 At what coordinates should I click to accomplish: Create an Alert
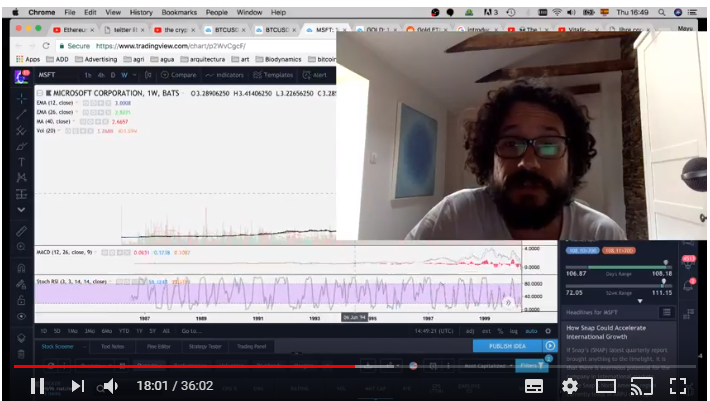315,75
